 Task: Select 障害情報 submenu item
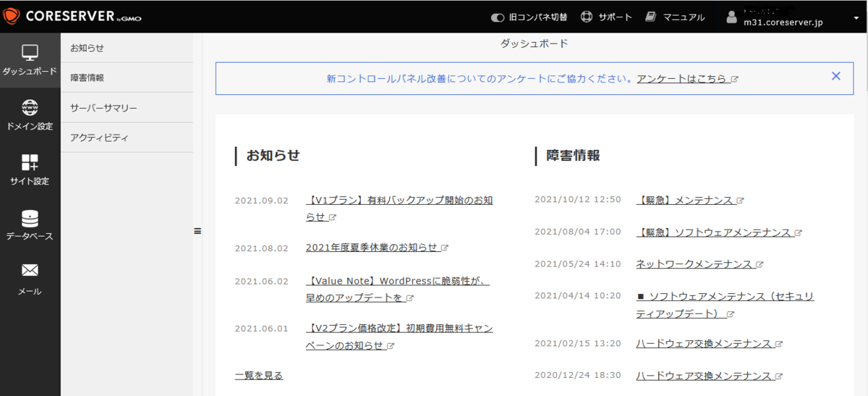pos(127,77)
